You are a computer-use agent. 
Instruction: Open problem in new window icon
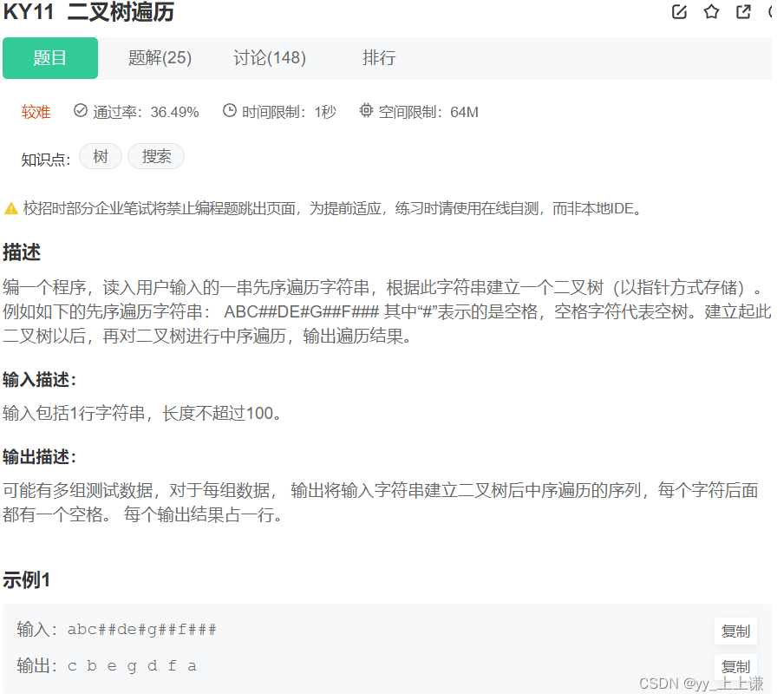(742, 12)
